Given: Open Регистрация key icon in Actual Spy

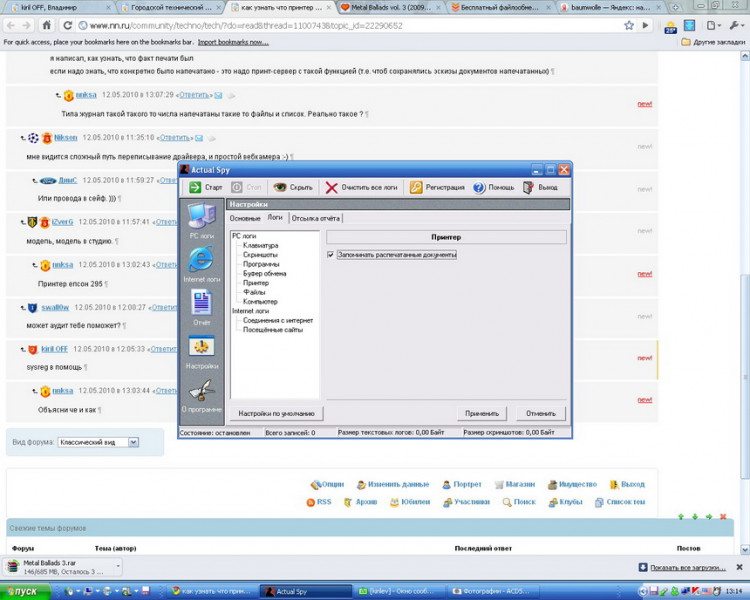Looking at the screenshot, I should pos(437,187).
